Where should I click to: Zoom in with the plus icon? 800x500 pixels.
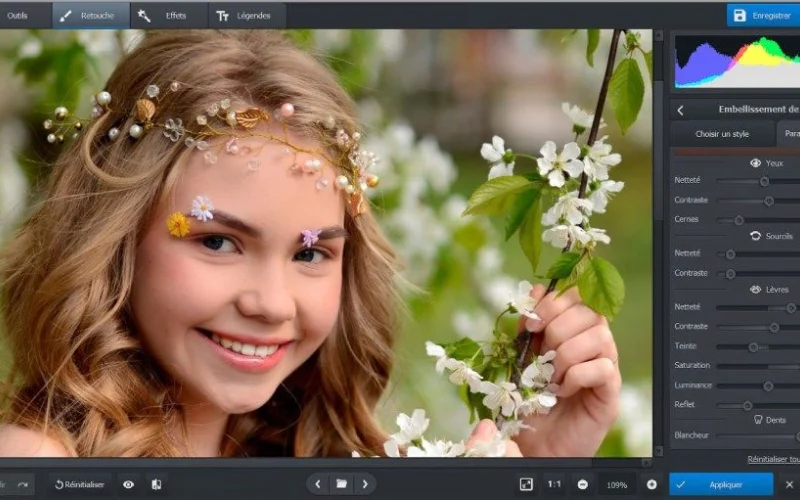point(652,484)
